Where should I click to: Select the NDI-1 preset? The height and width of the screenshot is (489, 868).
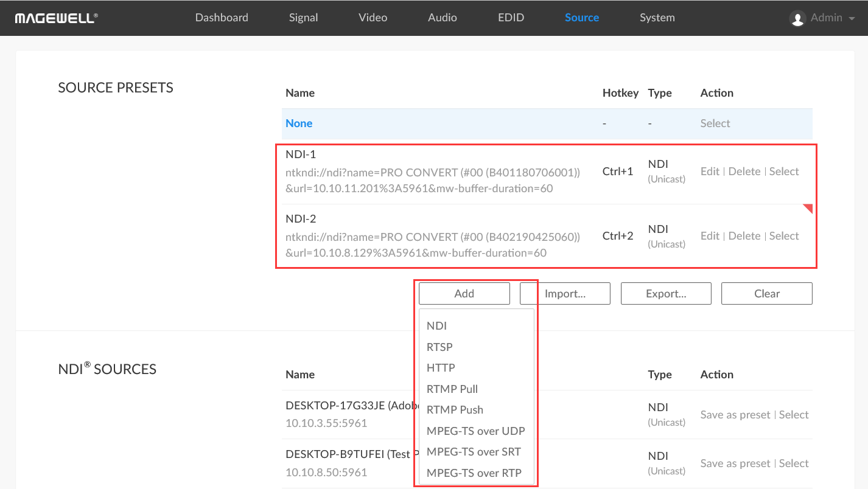point(784,172)
